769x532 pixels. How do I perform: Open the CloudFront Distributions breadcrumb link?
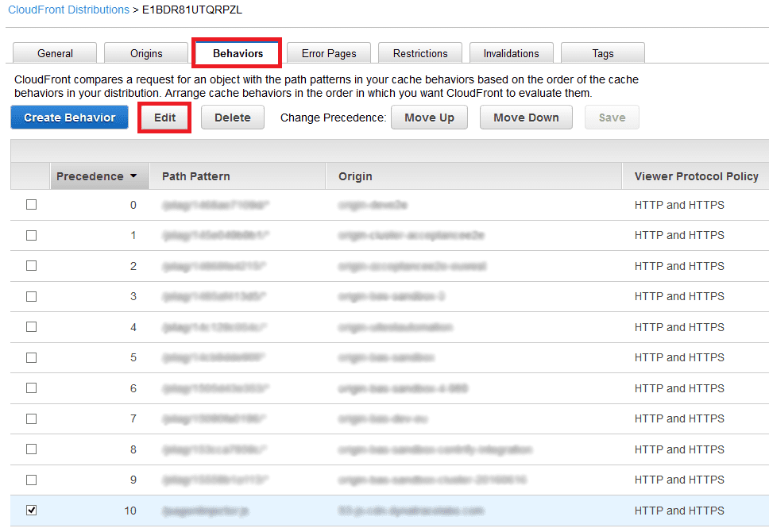(x=68, y=10)
